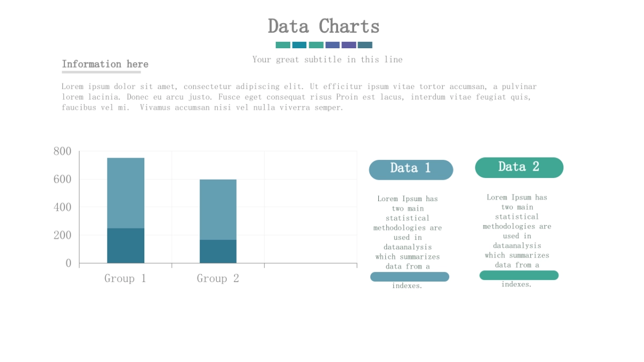Click the "Data Charts" slide title
The width and height of the screenshot is (644, 362).
click(324, 26)
